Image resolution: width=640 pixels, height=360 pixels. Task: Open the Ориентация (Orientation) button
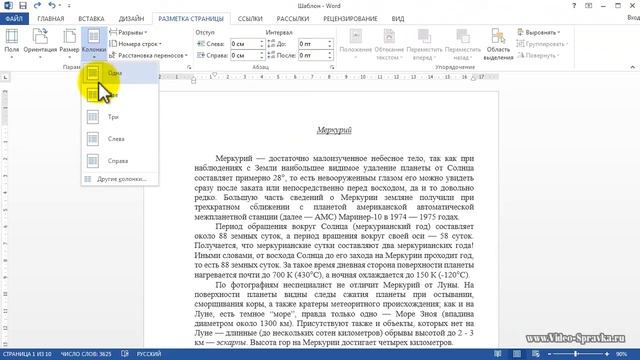[40, 44]
